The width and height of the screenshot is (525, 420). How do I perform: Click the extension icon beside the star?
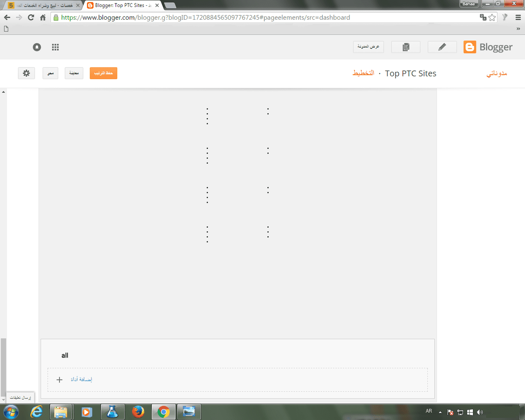[x=505, y=17]
